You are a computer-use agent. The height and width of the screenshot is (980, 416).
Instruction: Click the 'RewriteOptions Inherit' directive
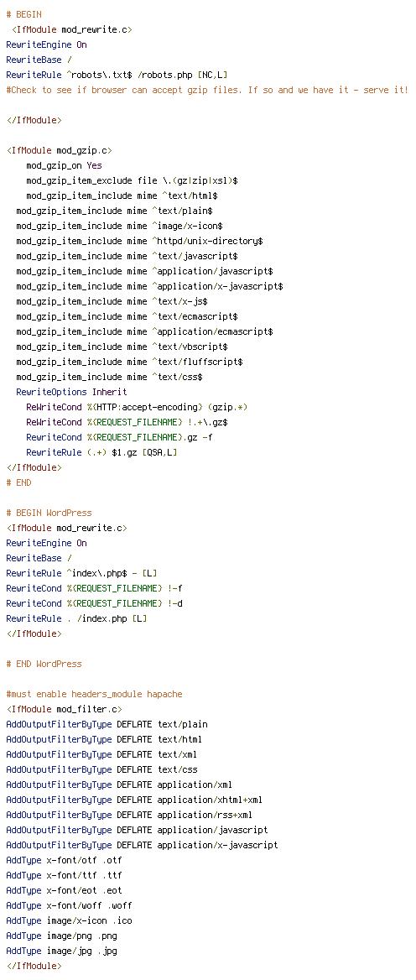(x=71, y=392)
